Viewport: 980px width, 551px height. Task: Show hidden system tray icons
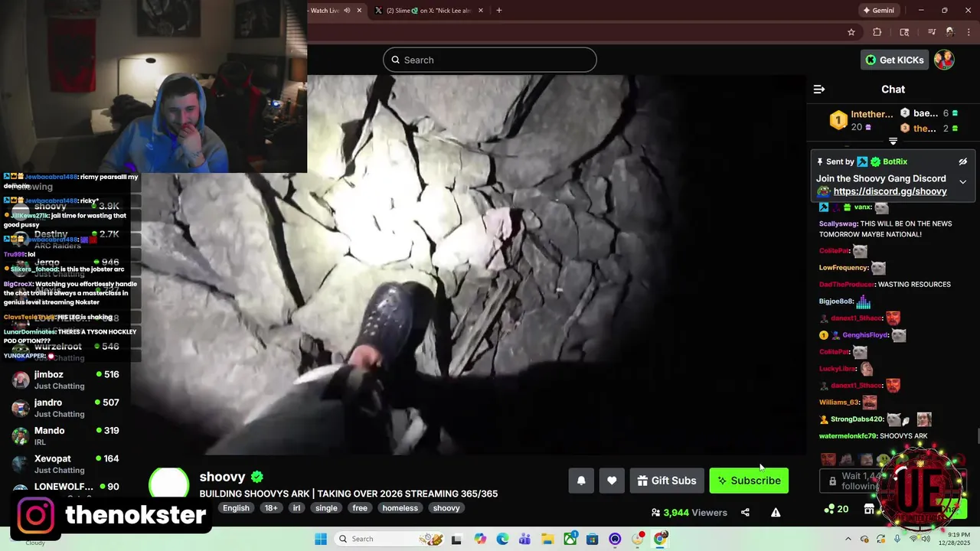point(850,539)
